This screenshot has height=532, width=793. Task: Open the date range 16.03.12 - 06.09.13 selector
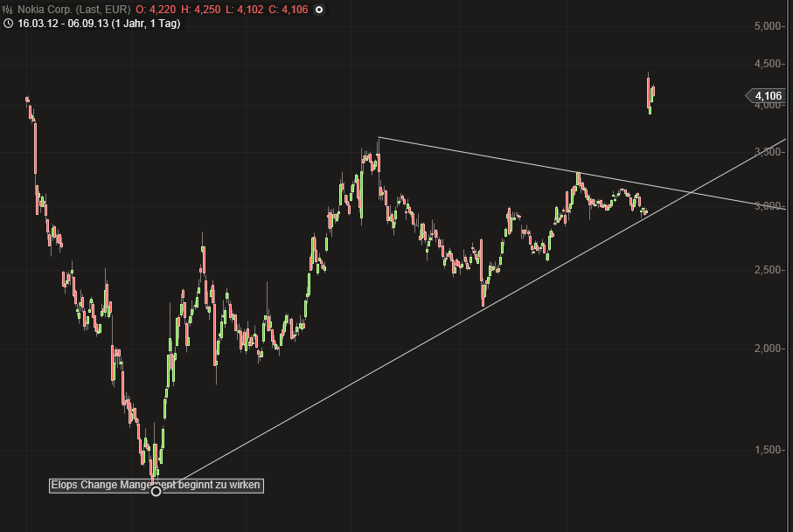coord(64,24)
